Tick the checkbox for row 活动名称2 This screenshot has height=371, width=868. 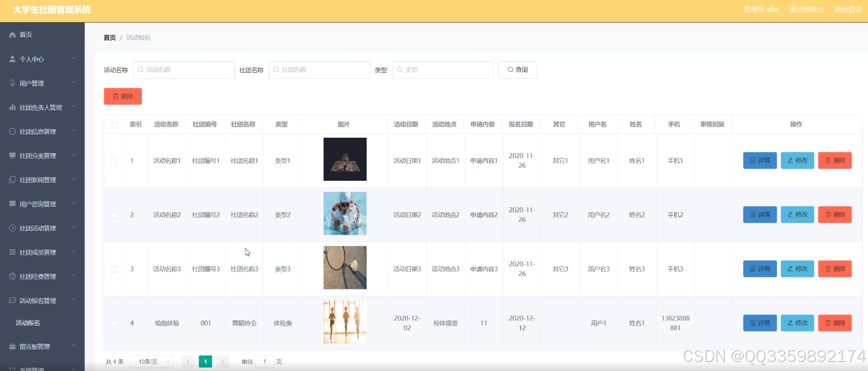point(114,215)
